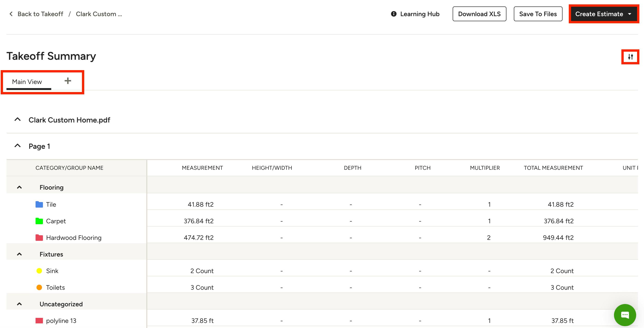Collapse the Uncategorized group
The width and height of the screenshot is (644, 328).
coord(19,304)
